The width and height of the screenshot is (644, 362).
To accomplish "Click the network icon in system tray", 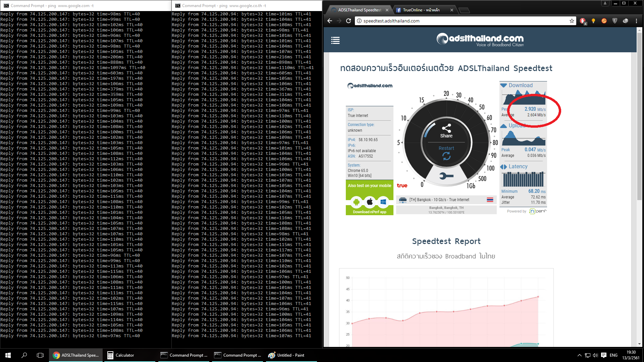I will pos(587,355).
